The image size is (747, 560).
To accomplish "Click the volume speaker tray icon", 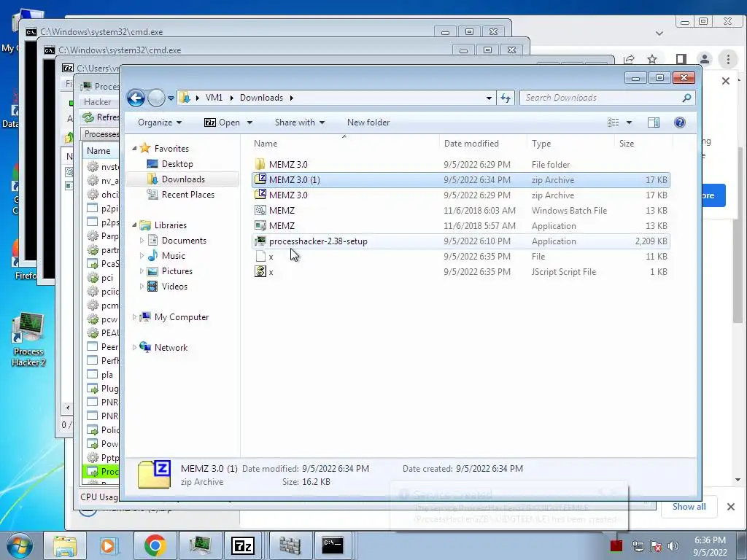I will pyautogui.click(x=673, y=546).
